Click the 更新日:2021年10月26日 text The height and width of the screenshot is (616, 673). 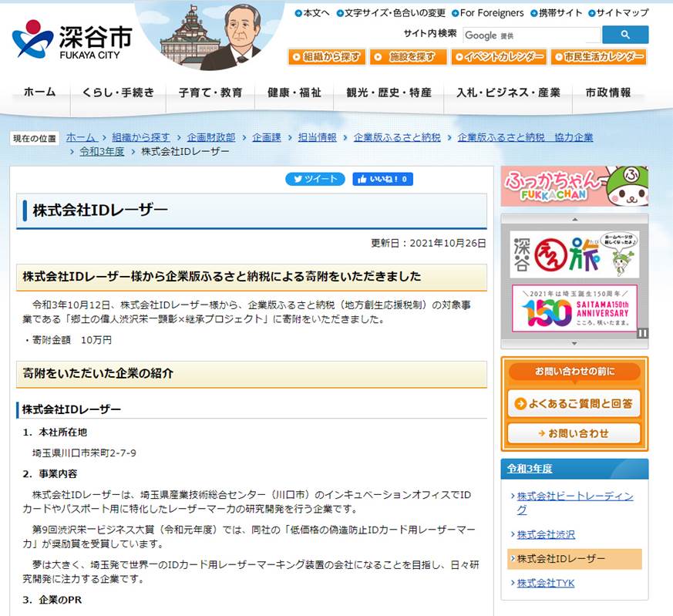click(429, 244)
